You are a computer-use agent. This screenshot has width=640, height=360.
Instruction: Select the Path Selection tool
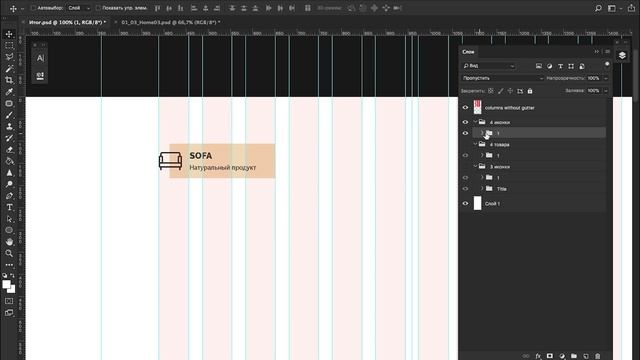pyautogui.click(x=9, y=219)
